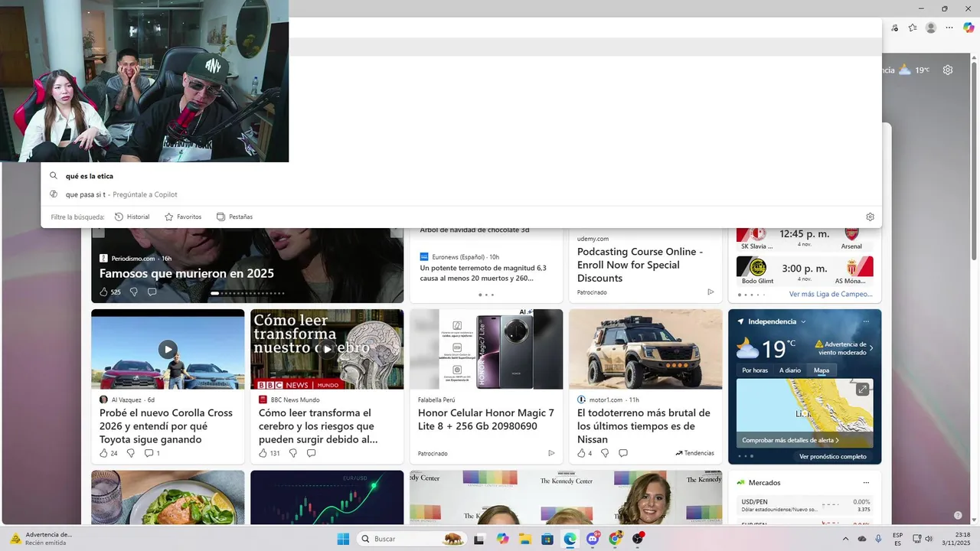This screenshot has height=551, width=980.
Task: Open the Honor Magic 7 Lite ad
Action: [486, 419]
